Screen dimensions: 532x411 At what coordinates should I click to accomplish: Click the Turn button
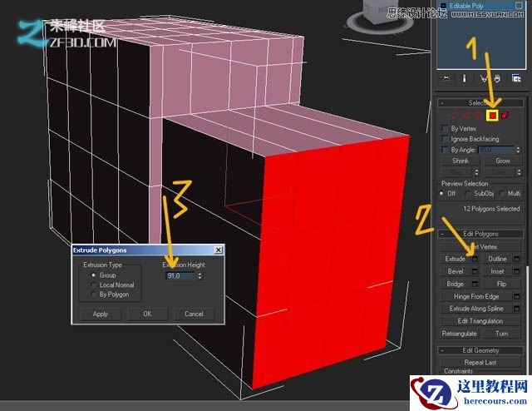[502, 334]
